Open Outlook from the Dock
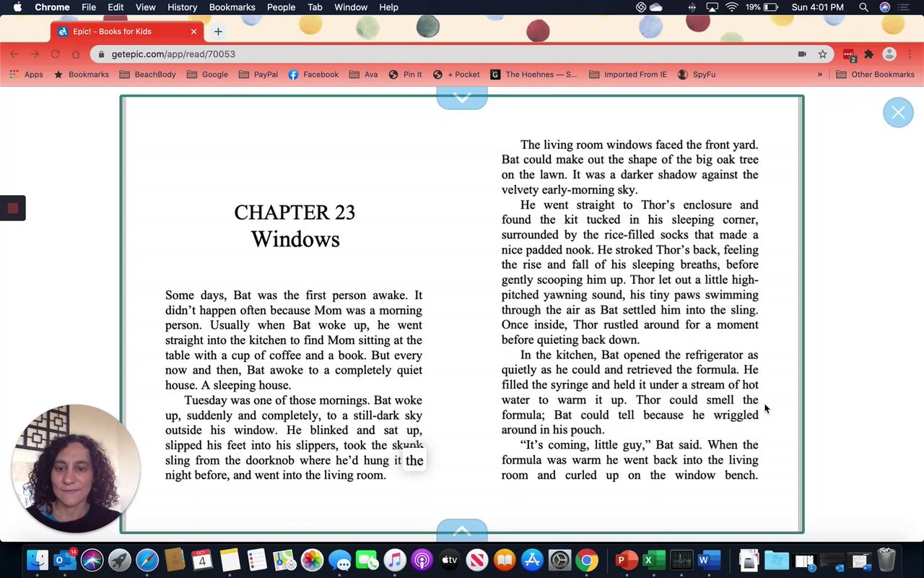Screen dimensions: 924x578 (65, 560)
